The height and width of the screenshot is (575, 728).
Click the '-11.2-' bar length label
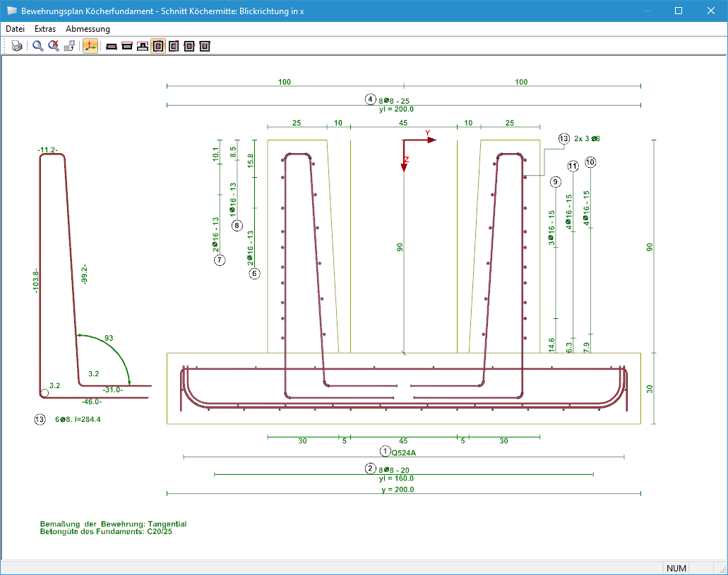[48, 150]
